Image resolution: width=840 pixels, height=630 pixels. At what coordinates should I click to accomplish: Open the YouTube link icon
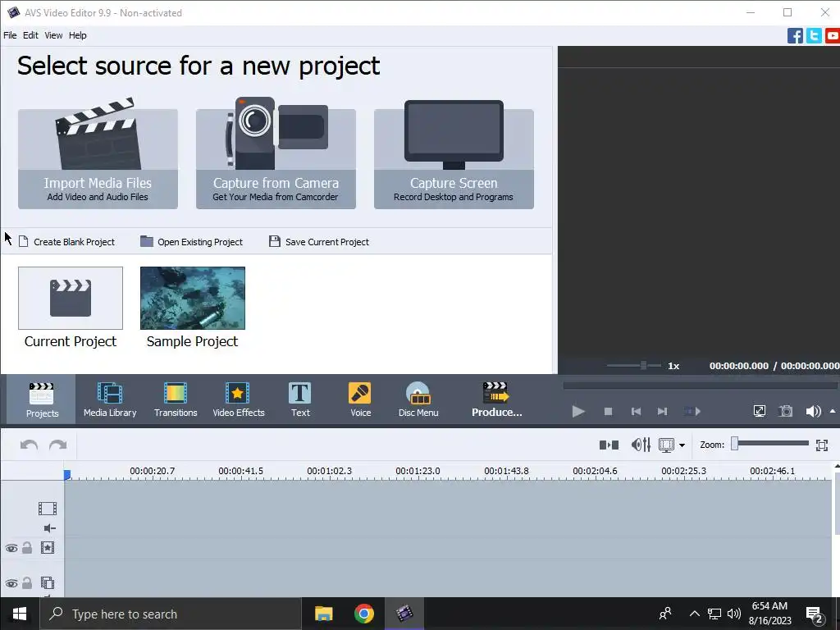[833, 36]
